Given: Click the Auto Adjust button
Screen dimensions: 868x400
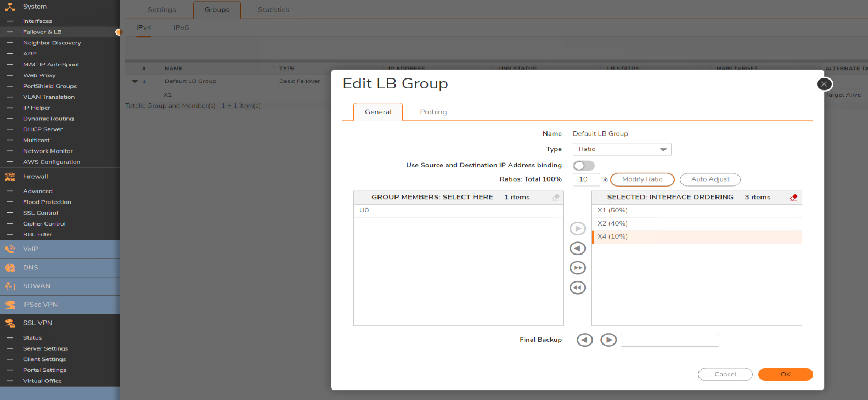Looking at the screenshot, I should (710, 179).
